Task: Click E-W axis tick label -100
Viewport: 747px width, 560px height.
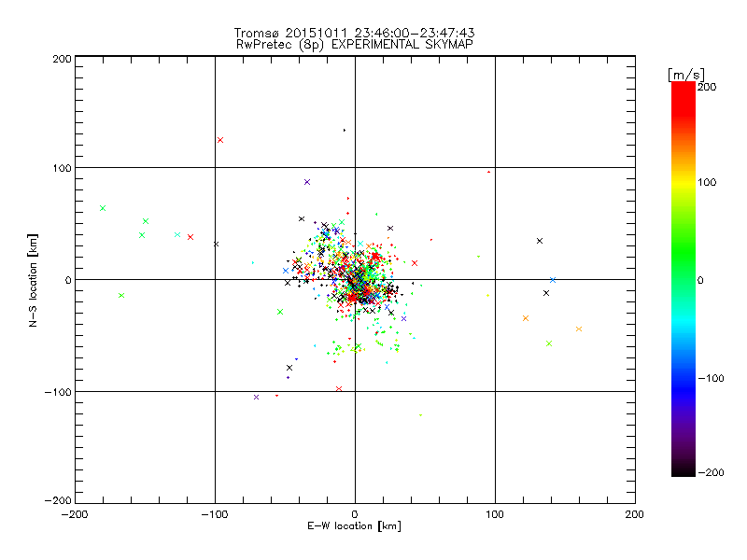Action: (215, 514)
